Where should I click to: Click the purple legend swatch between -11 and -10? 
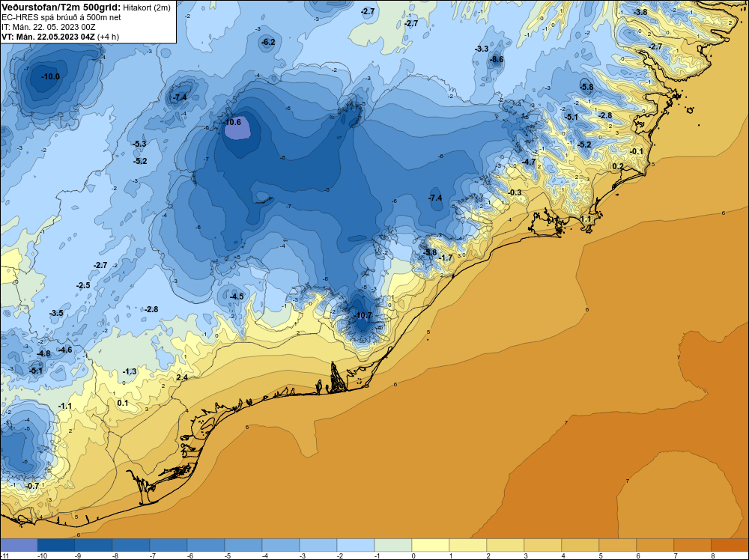point(19,545)
